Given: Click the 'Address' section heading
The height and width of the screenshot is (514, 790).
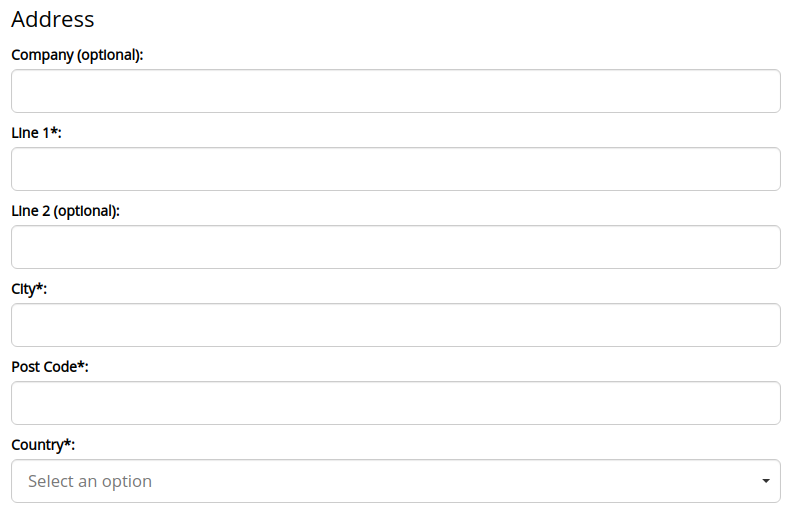Looking at the screenshot, I should (x=53, y=19).
